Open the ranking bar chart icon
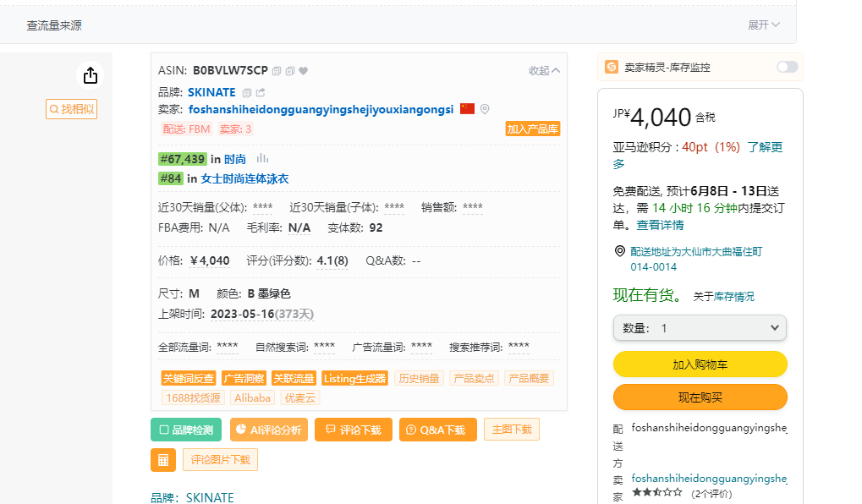Screen dimensions: 862x504 click(x=263, y=159)
